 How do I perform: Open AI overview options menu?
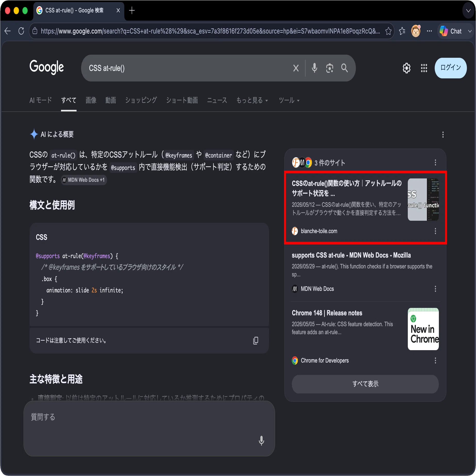coord(443,135)
